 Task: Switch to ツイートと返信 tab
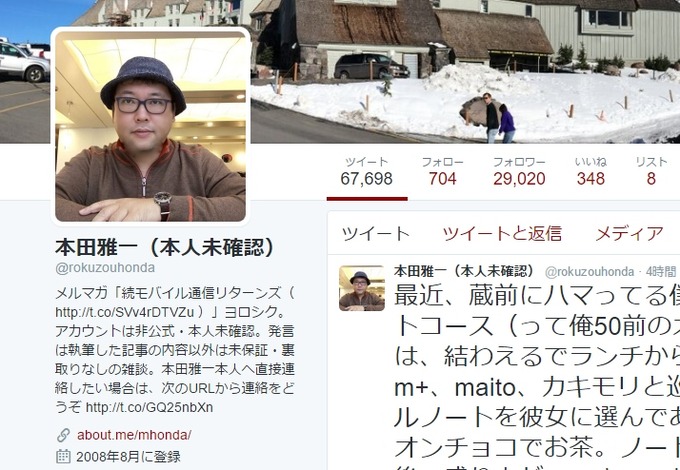coord(502,234)
